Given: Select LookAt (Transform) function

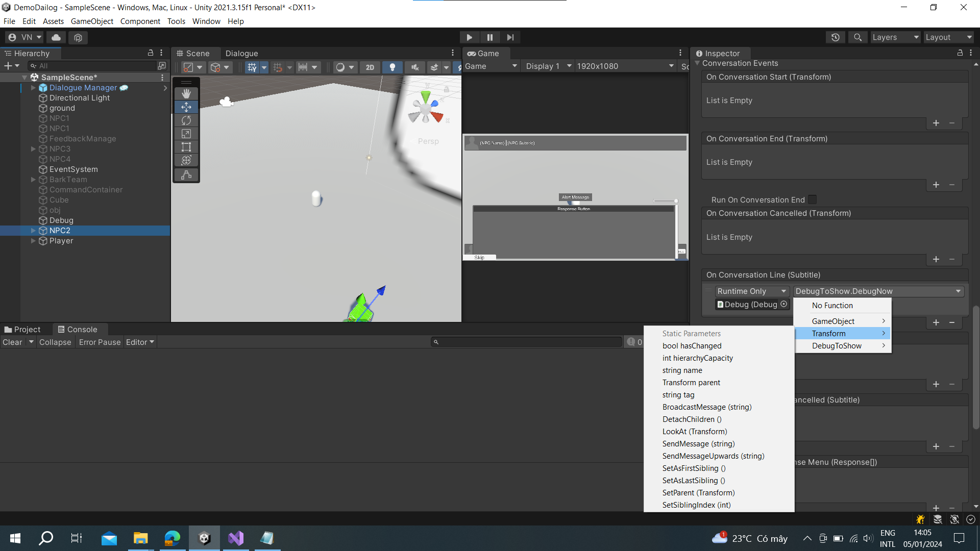Looking at the screenshot, I should point(719,432).
